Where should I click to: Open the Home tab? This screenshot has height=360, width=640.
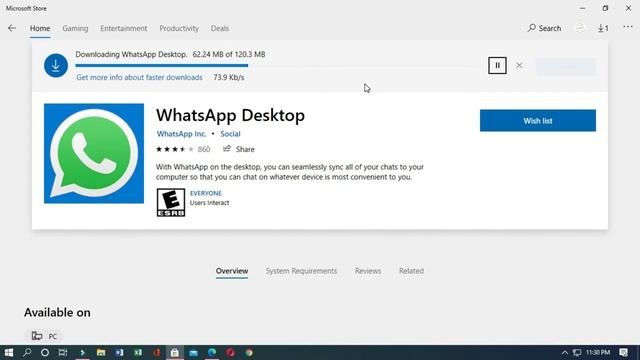pos(40,28)
